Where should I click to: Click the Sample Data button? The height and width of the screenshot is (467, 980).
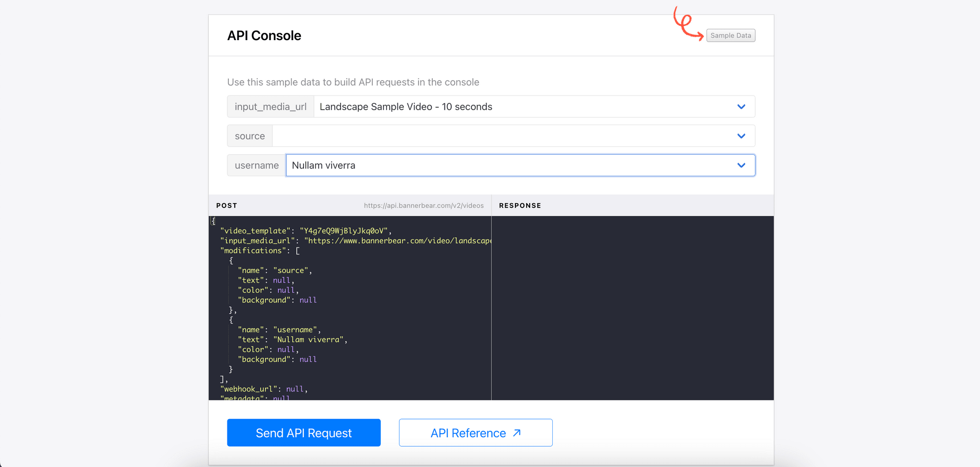(x=731, y=35)
